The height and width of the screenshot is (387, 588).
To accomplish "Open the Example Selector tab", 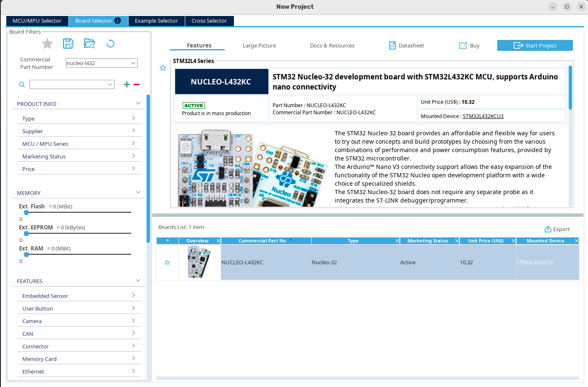I will (x=156, y=21).
